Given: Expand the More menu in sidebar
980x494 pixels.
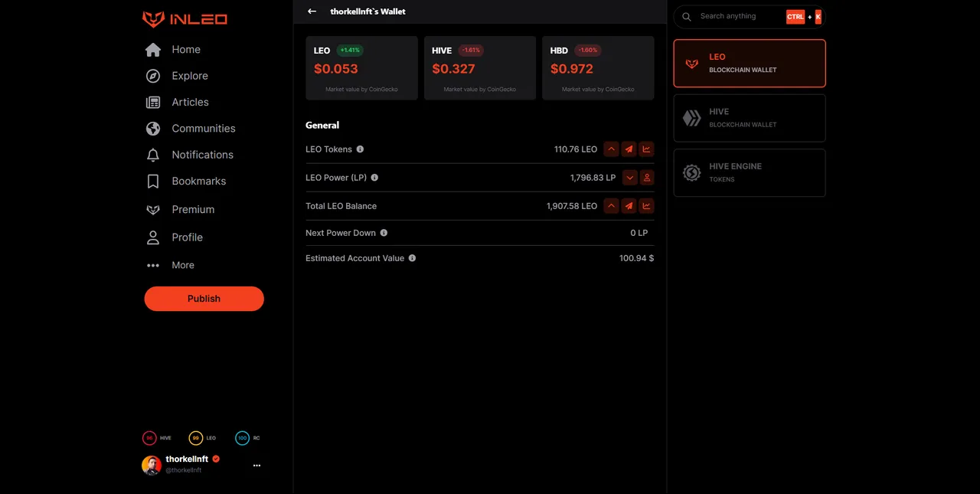Looking at the screenshot, I should (x=171, y=265).
